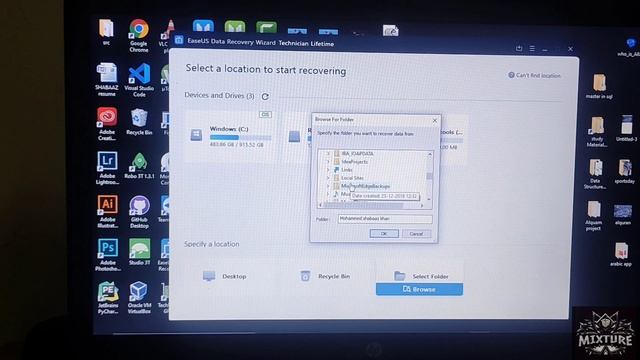Open GitHub Desktop shortcut
This screenshot has width=640, height=360.
coord(139,211)
